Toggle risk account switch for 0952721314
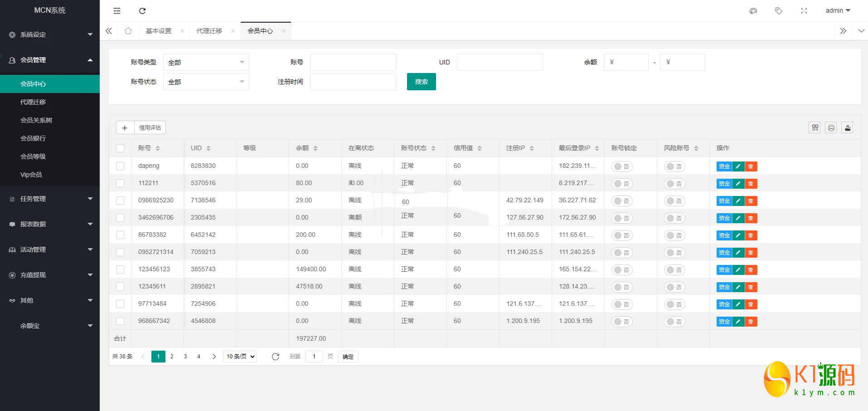Image resolution: width=868 pixels, height=411 pixels. point(674,253)
